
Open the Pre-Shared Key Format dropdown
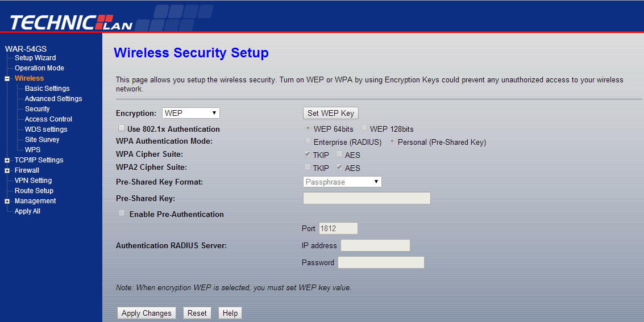click(x=342, y=182)
